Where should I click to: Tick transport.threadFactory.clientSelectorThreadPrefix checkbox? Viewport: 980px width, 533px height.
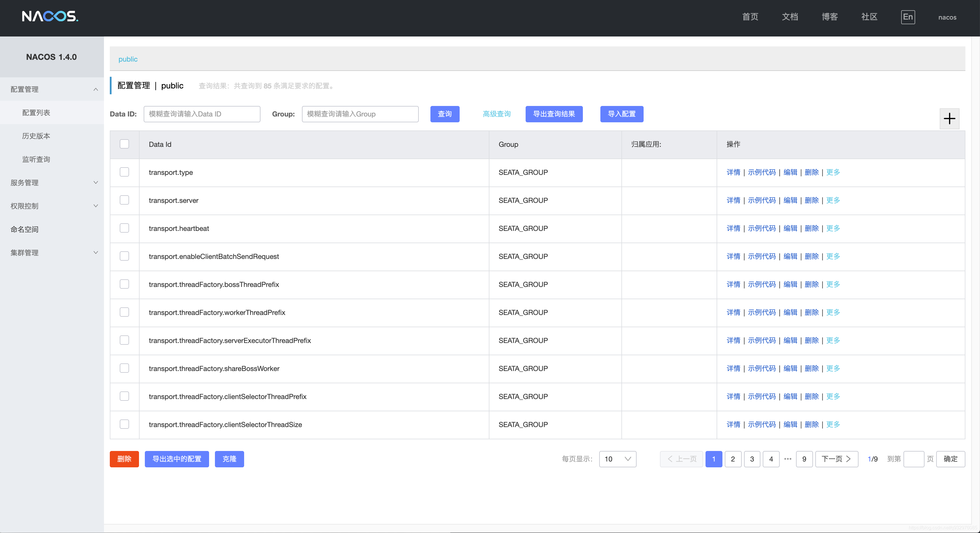pyautogui.click(x=124, y=396)
